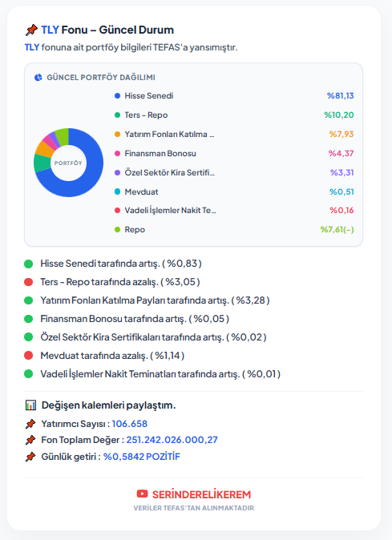This screenshot has width=392, height=540.
Task: Click the PORTFÖY label in the donut chart center
Action: 68,163
